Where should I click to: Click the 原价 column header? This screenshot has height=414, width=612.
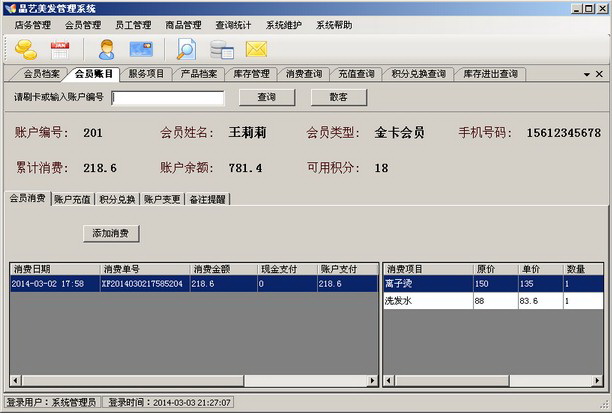coord(496,269)
